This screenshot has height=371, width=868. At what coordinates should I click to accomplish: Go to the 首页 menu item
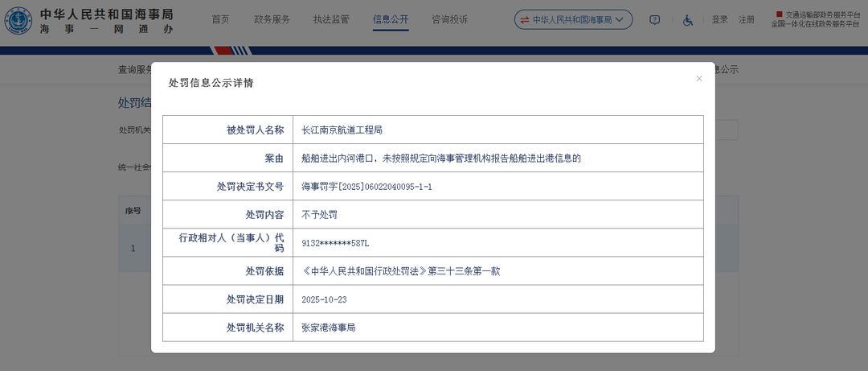[x=220, y=19]
